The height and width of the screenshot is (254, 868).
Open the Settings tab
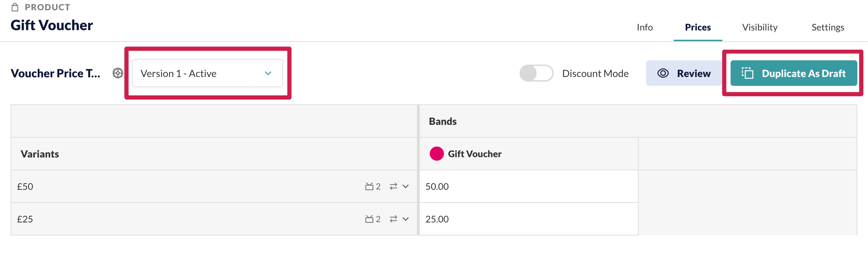click(828, 27)
